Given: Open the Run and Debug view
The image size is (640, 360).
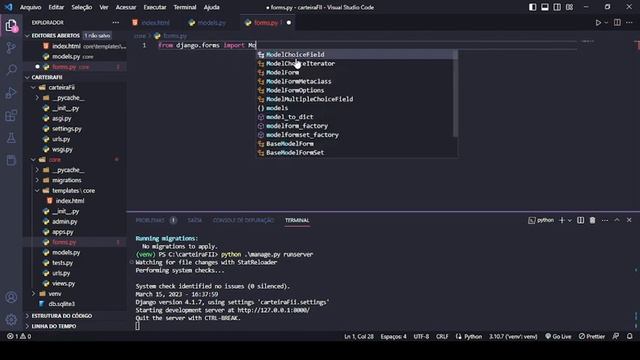Looking at the screenshot, I should point(11,93).
